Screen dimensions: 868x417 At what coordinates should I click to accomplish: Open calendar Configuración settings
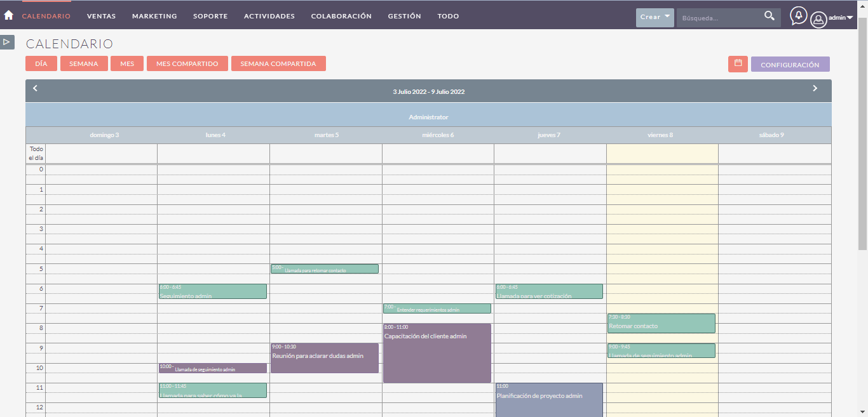(790, 65)
